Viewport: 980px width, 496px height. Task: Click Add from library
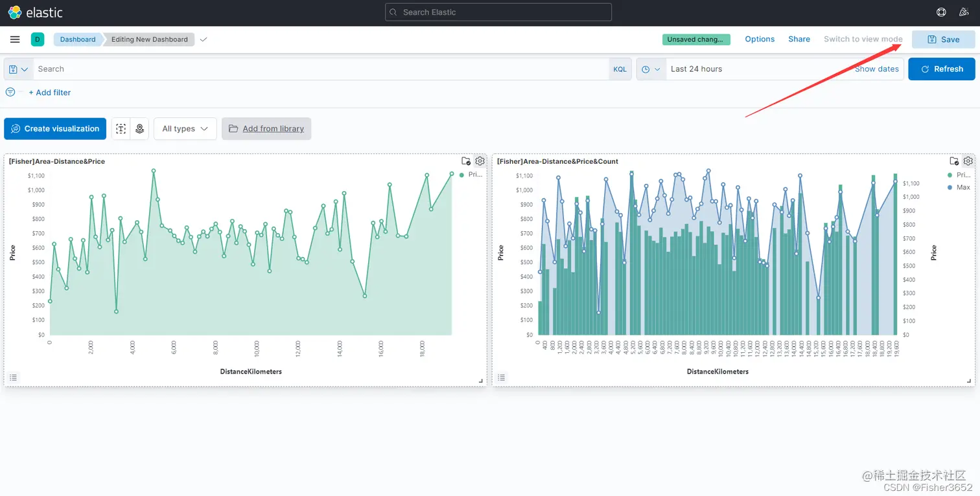(x=266, y=129)
